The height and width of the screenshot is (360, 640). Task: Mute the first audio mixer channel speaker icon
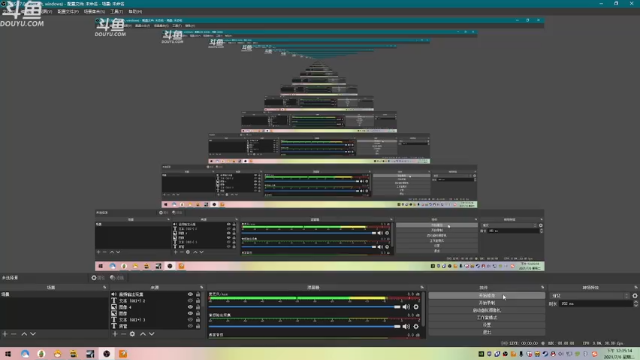[x=406, y=307]
